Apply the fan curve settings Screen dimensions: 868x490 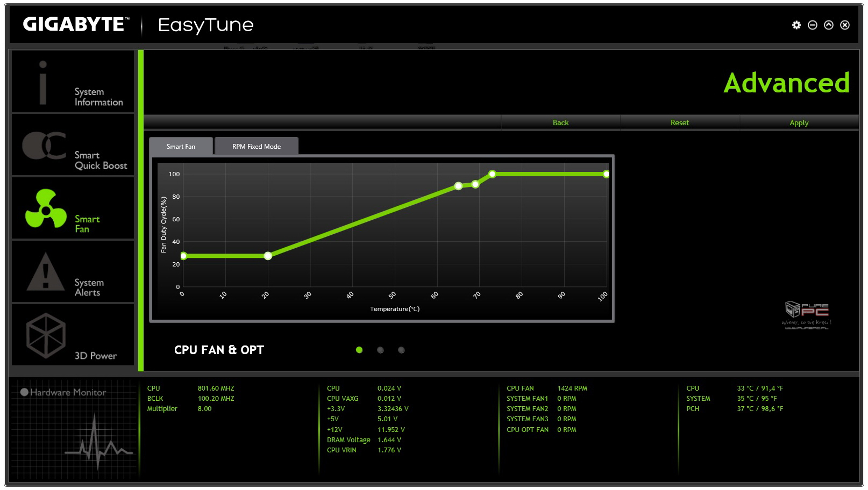click(799, 123)
